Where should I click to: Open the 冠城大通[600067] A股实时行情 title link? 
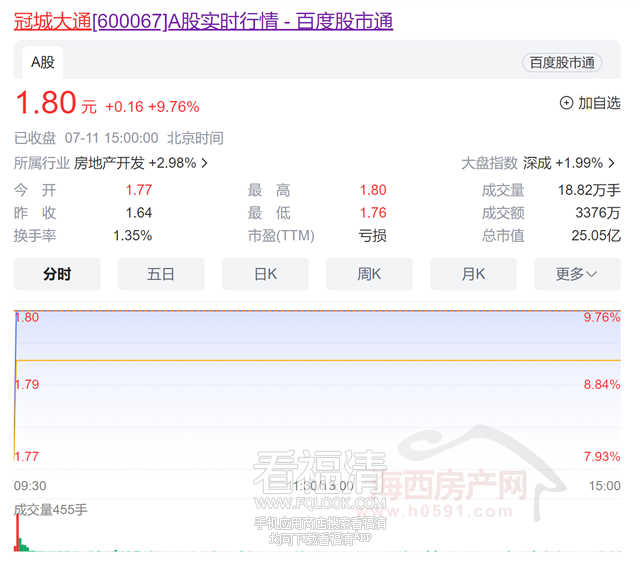click(x=203, y=21)
